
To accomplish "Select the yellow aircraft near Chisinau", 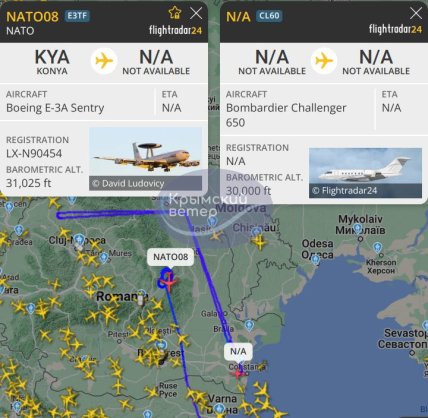I will pyautogui.click(x=259, y=241).
